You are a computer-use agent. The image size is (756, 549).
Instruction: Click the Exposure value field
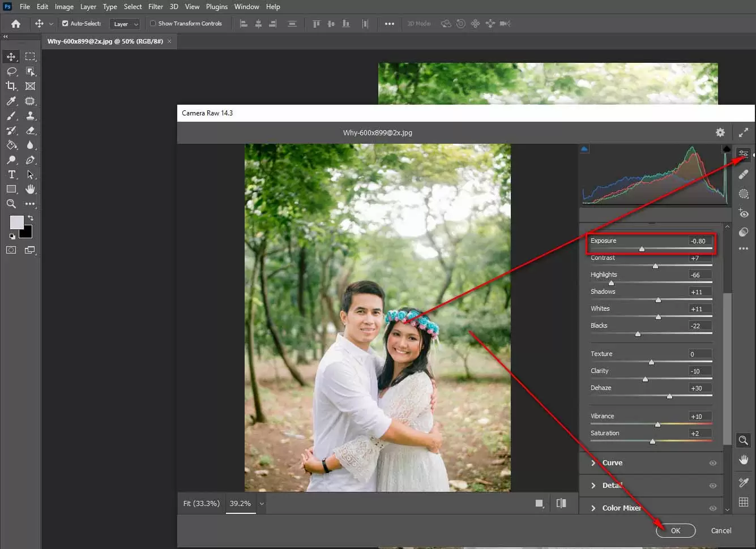[x=700, y=241]
